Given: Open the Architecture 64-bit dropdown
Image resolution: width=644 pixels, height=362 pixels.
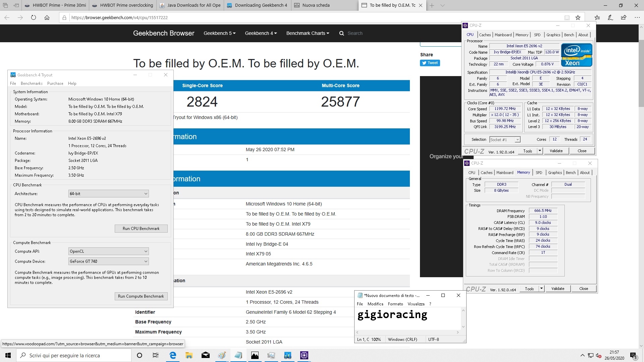Looking at the screenshot, I should click(108, 193).
